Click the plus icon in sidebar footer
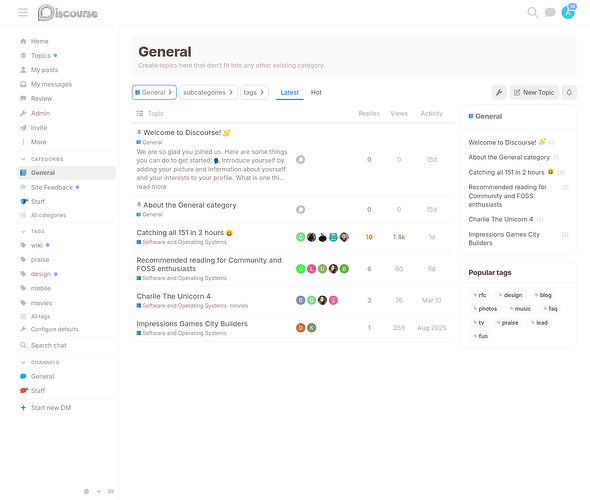 [99, 492]
